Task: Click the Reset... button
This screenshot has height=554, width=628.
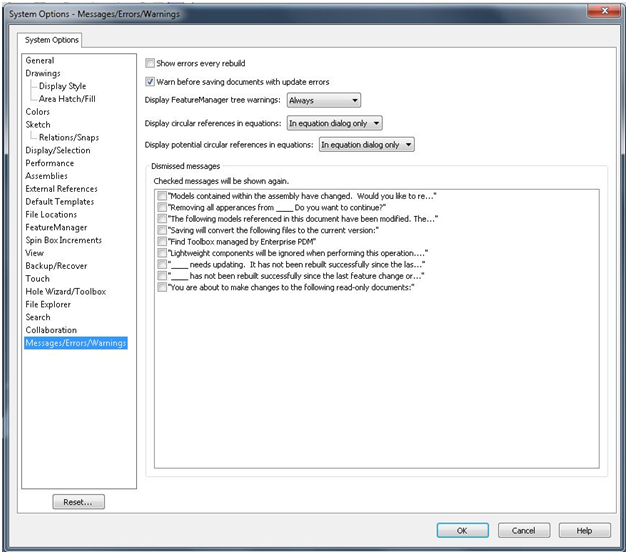Action: pyautogui.click(x=78, y=502)
